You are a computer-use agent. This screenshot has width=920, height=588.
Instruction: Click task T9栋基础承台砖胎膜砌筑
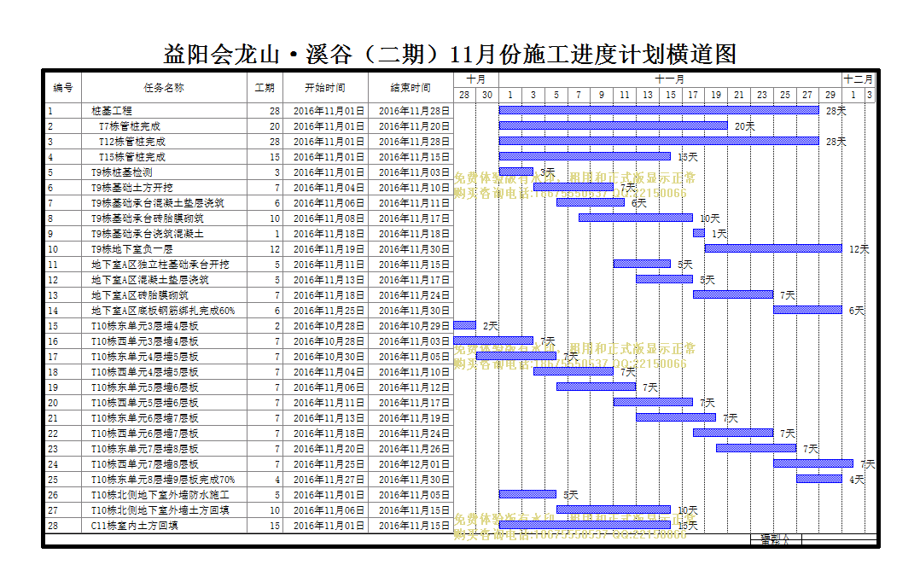click(x=148, y=218)
